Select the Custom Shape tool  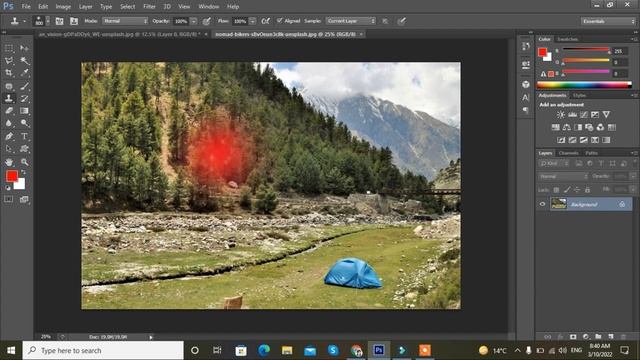tap(24, 149)
